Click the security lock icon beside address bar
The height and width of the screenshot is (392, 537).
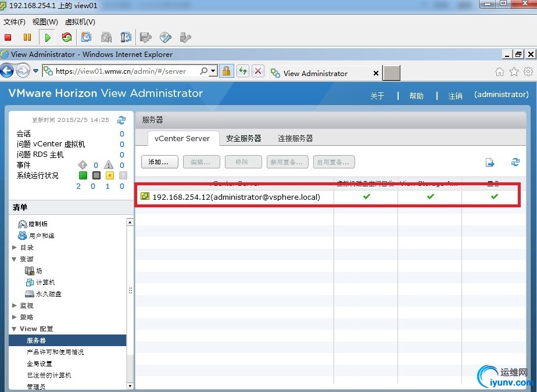pyautogui.click(x=227, y=71)
